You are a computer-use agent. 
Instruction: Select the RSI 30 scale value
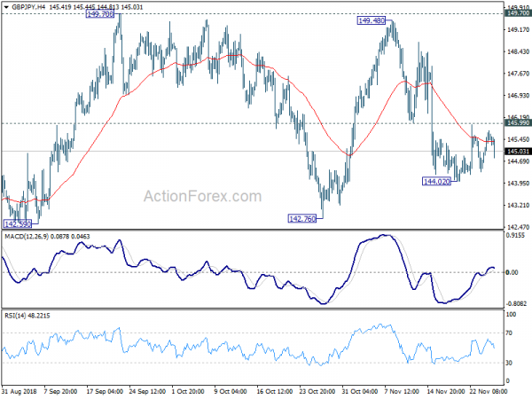pos(509,363)
